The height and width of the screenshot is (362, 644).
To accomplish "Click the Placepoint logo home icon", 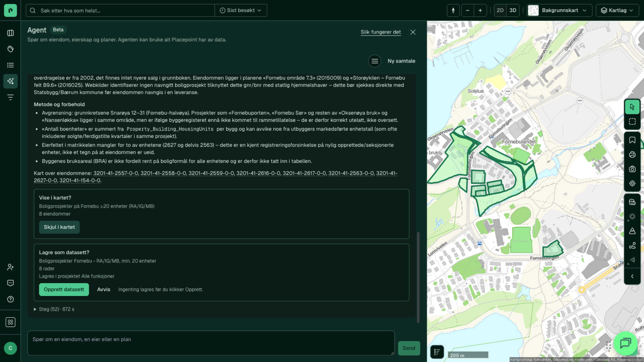I will (10, 10).
